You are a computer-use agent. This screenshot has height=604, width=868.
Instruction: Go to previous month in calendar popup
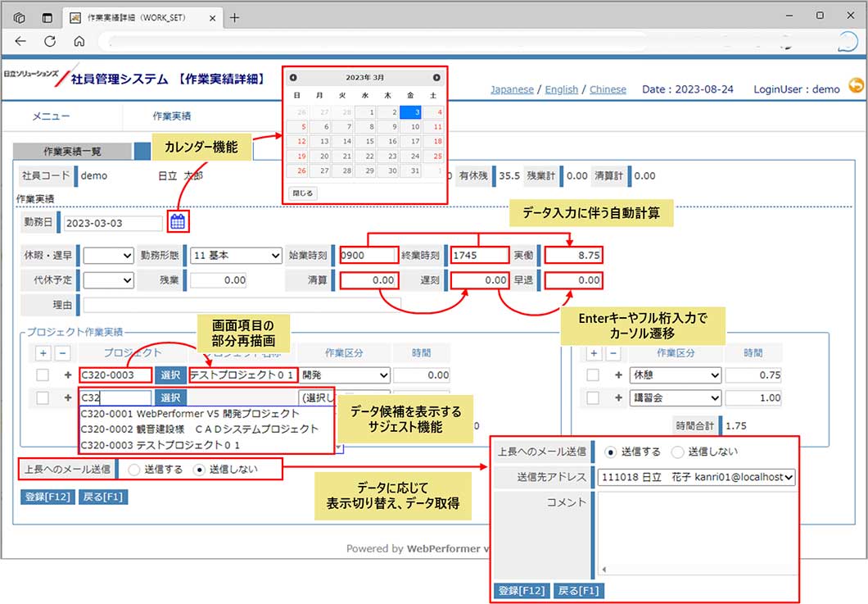pyautogui.click(x=293, y=78)
